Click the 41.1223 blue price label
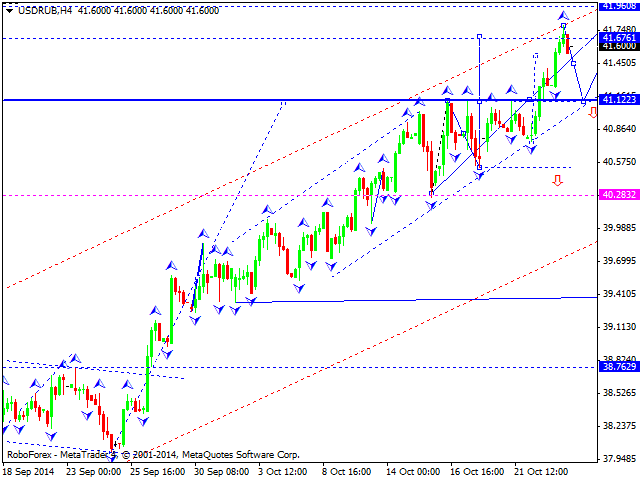 click(616, 100)
